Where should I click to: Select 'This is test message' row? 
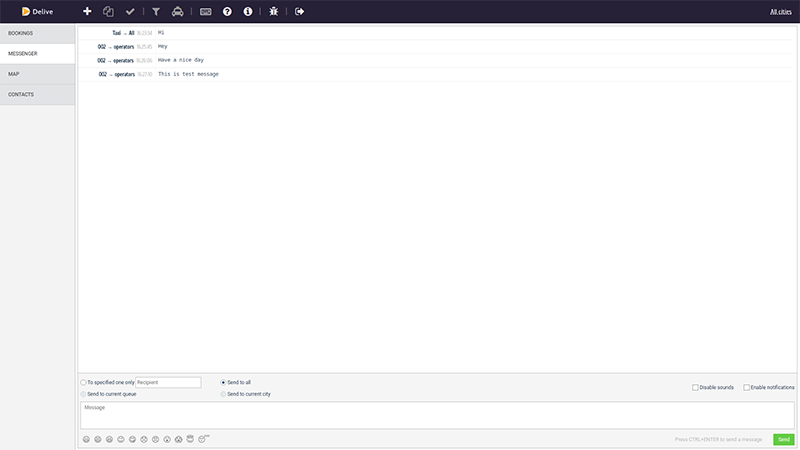[x=435, y=74]
